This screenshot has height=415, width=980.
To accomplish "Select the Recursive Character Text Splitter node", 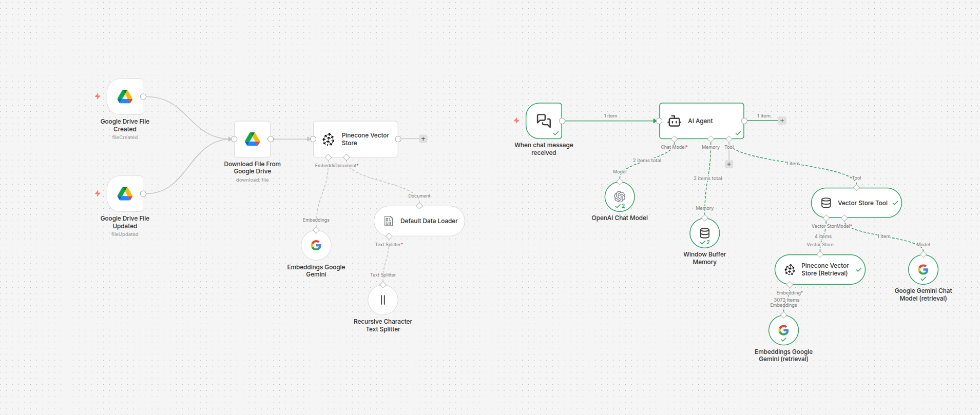I will [x=382, y=300].
